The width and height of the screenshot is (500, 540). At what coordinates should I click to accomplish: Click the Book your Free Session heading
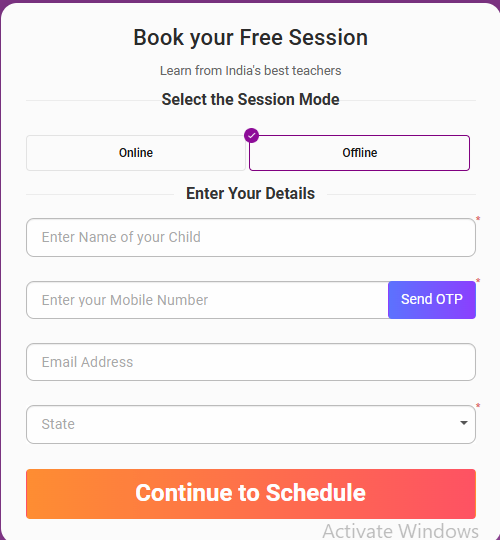250,38
